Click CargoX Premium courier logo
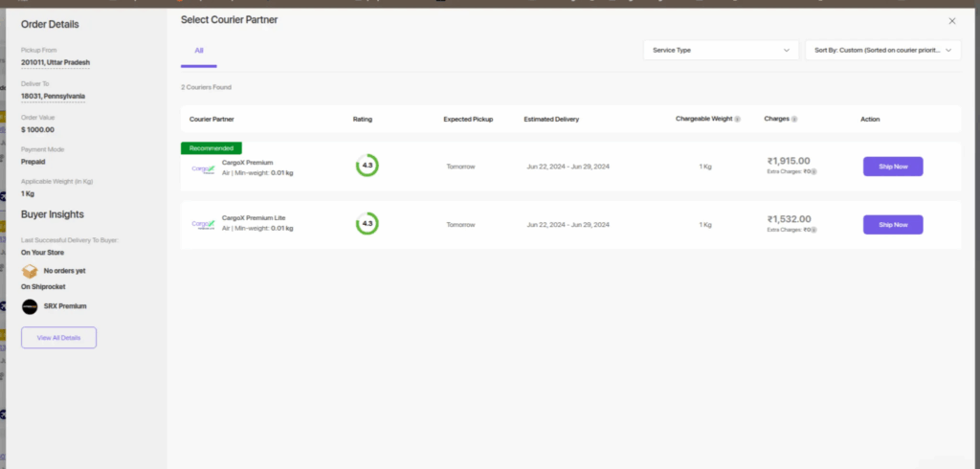Viewport: 980px width, 469px height. pyautogui.click(x=203, y=167)
